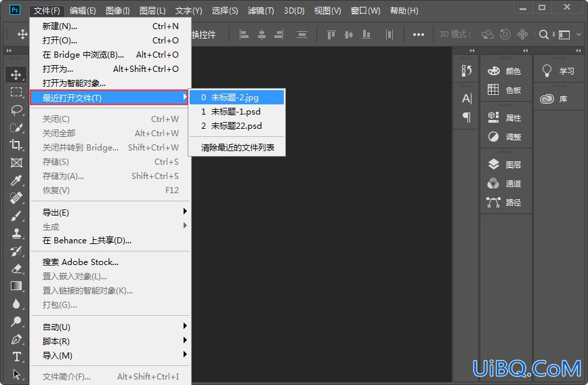Select the Lasso tool

16,110
